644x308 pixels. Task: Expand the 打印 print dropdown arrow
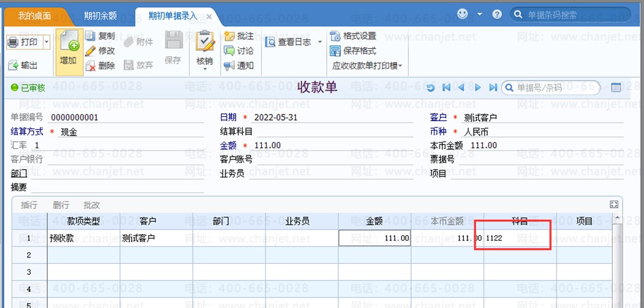(x=47, y=42)
